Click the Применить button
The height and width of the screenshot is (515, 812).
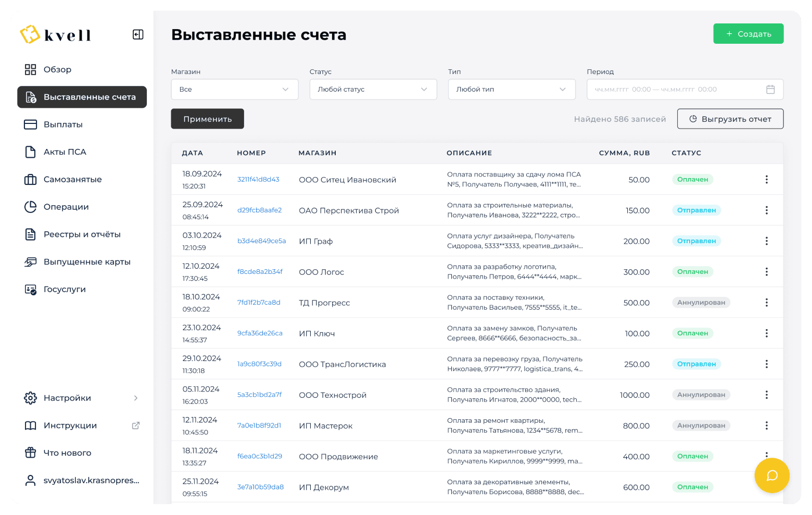click(x=207, y=119)
